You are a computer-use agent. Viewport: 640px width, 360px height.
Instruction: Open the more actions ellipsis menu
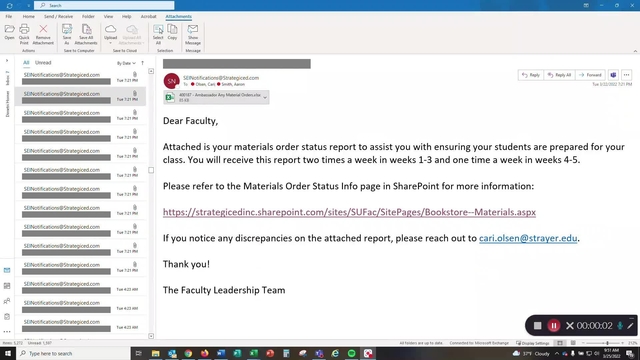point(626,75)
